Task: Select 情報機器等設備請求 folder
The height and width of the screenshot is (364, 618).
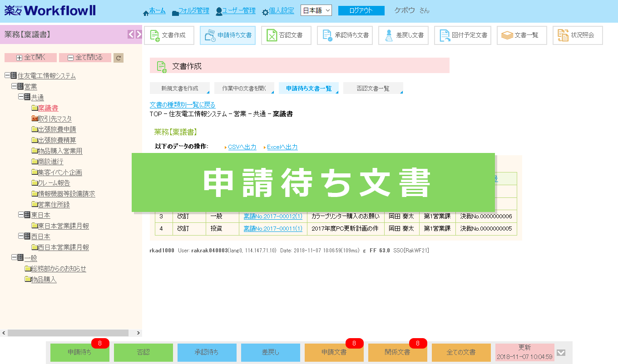Action: (66, 194)
